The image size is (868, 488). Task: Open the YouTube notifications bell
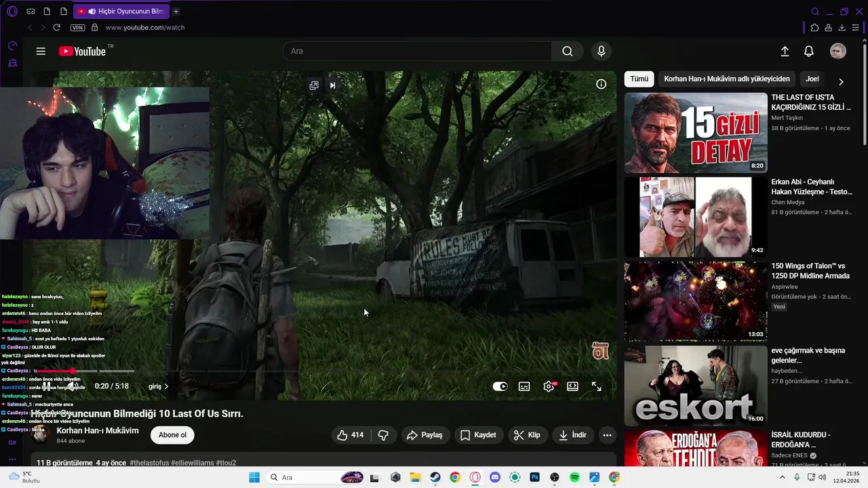(x=809, y=52)
